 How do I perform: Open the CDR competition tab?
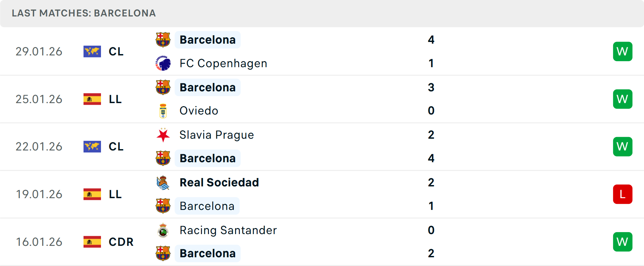coord(121,242)
